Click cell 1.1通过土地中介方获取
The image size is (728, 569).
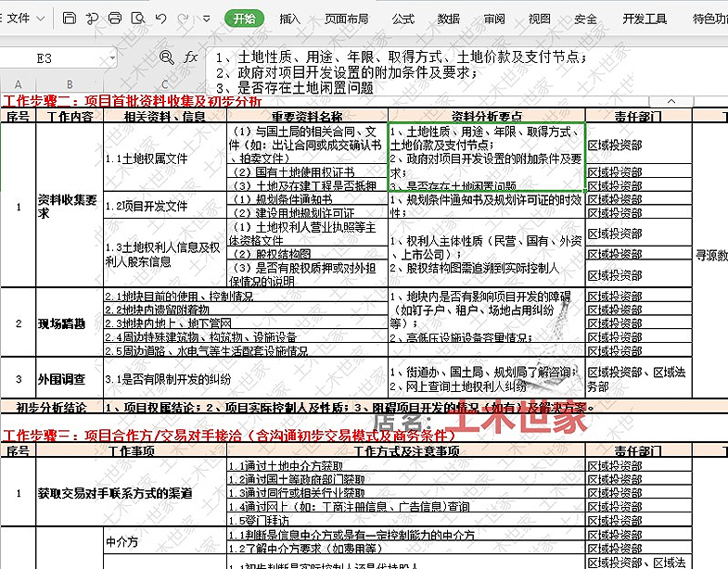pos(406,465)
